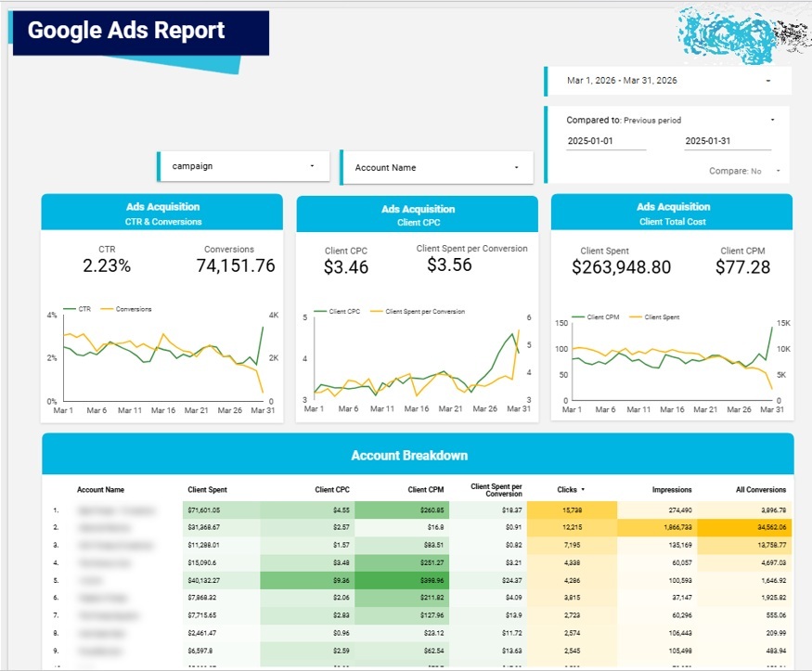Click the Client CPM $77.28 scorecard
This screenshot has width=812, height=671.
tap(742, 262)
